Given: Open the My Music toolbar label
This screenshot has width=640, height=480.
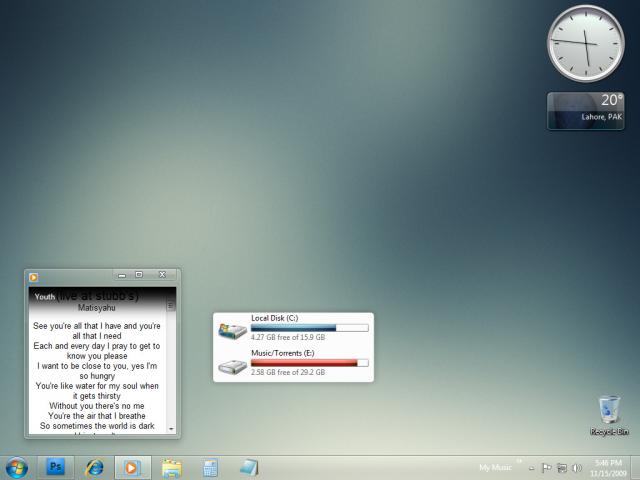Looking at the screenshot, I should coord(495,468).
